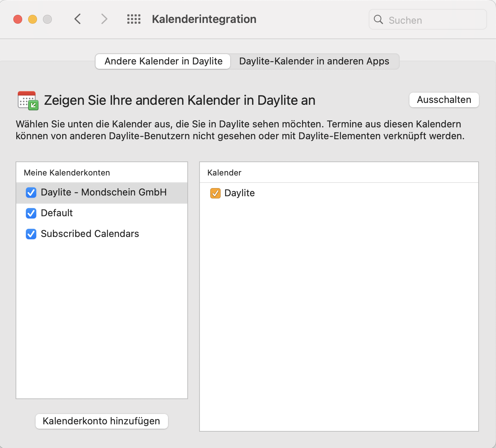Screen dimensions: 496x448
Task: Click Kalenderkonto hinzufügen button
Action: point(101,421)
